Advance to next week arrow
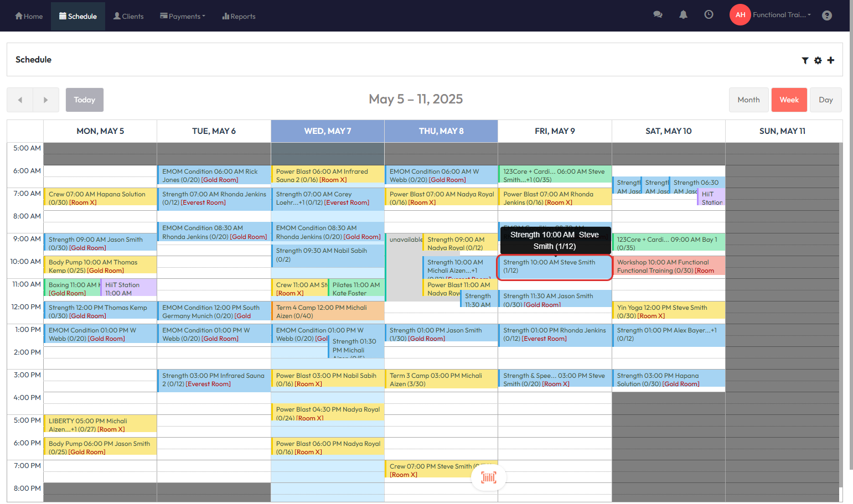Image resolution: width=853 pixels, height=504 pixels. pyautogui.click(x=46, y=100)
